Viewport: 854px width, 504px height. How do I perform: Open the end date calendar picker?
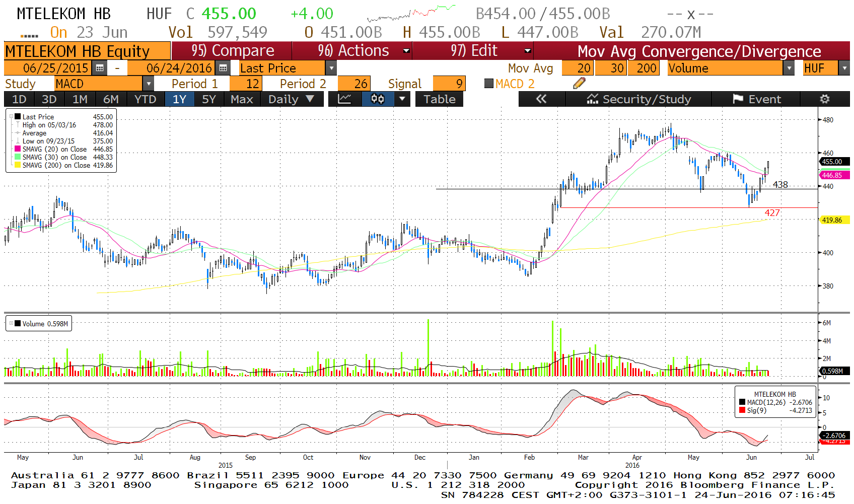coord(223,68)
